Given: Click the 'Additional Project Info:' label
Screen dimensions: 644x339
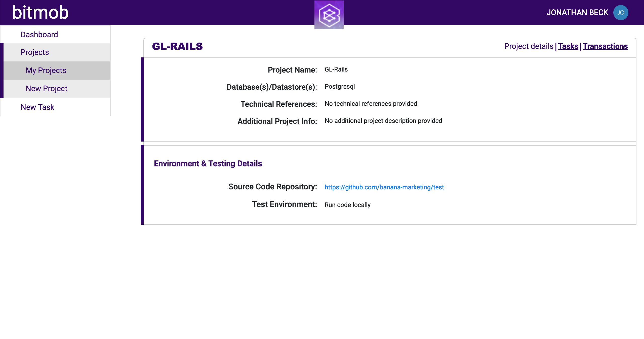Looking at the screenshot, I should pyautogui.click(x=277, y=121).
